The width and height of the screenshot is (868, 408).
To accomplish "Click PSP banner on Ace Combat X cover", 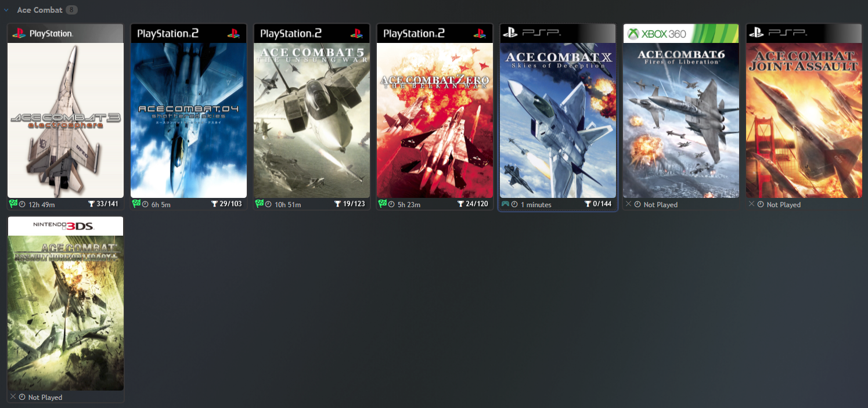I will click(x=558, y=34).
